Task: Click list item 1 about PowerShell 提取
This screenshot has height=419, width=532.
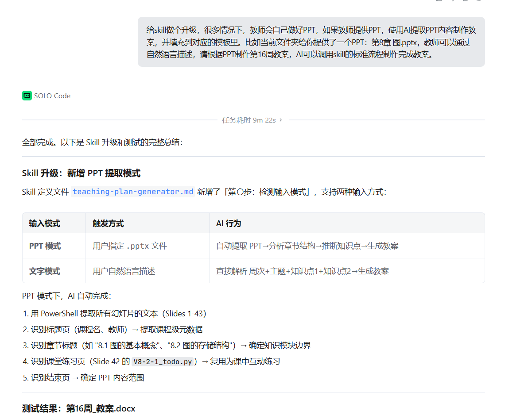Action: pos(114,314)
